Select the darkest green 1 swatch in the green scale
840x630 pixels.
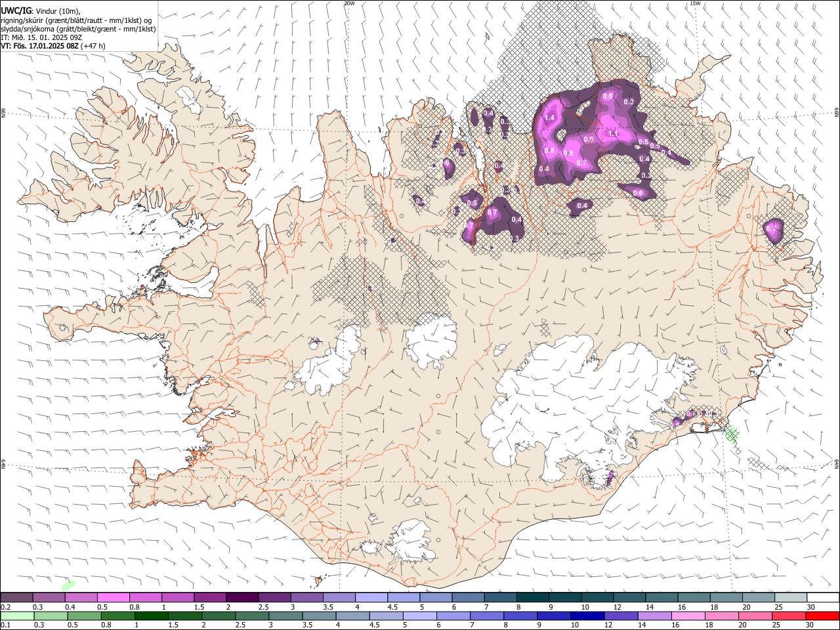pos(152,616)
